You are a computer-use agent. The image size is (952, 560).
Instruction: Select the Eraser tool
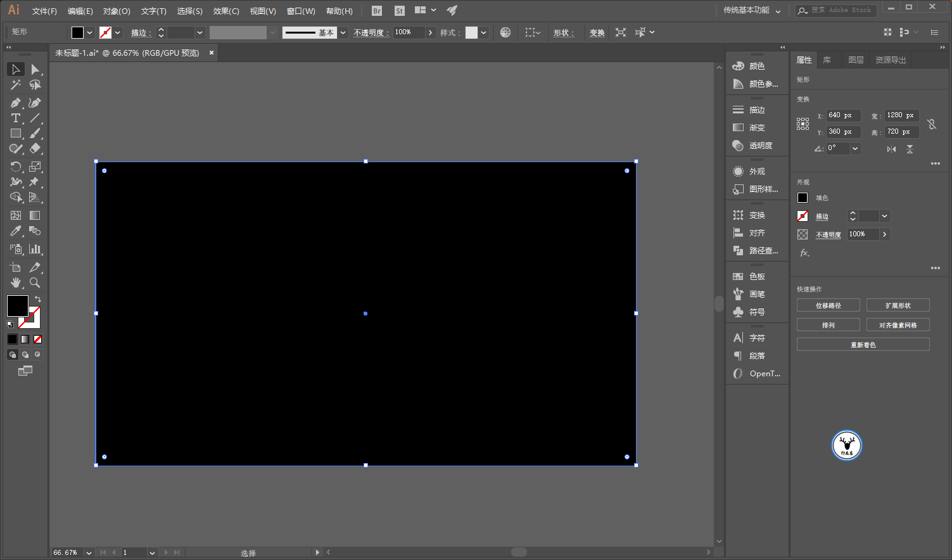coord(35,149)
